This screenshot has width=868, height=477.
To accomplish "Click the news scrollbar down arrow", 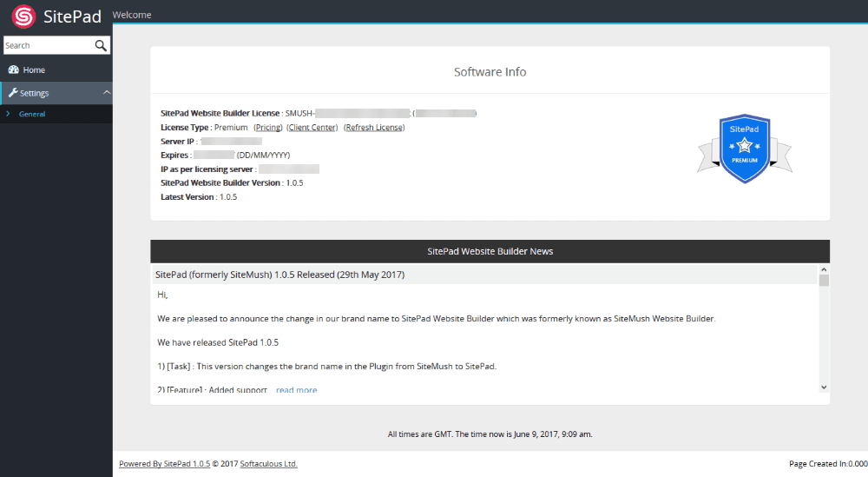I will [824, 388].
